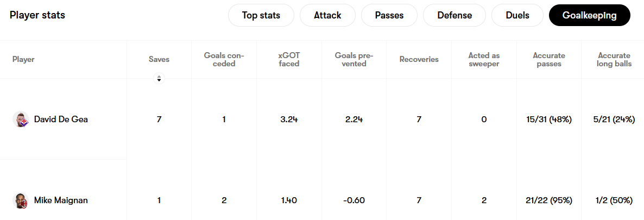This screenshot has width=644, height=220.
Task: Switch to the Duels tab
Action: point(517,16)
